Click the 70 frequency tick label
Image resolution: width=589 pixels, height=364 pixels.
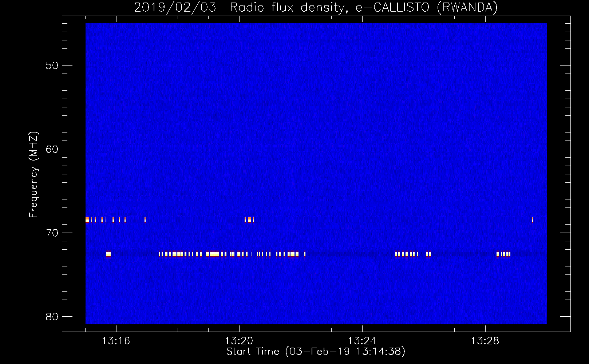52,233
